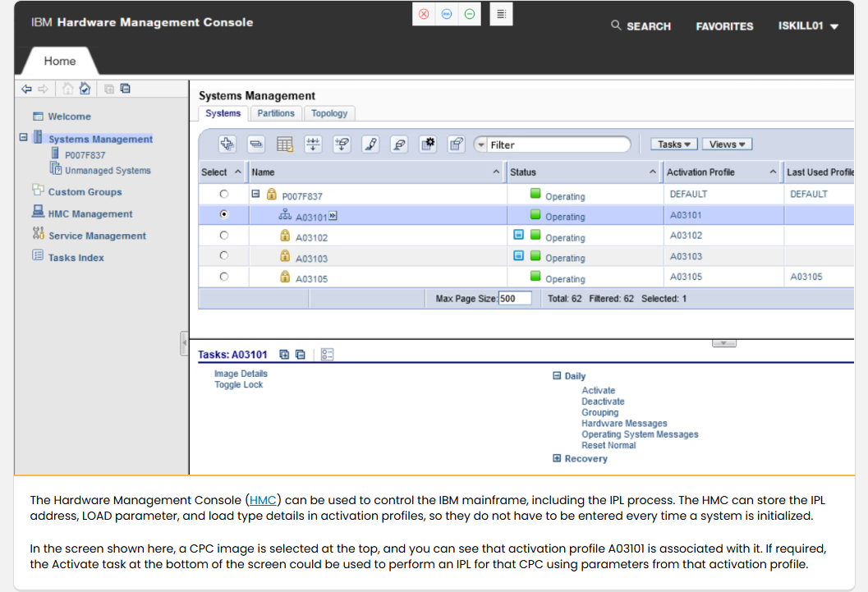Viewport: 868px width, 592px height.
Task: Click the collapse all nodes icon in the navigation toolbar
Action: (126, 89)
